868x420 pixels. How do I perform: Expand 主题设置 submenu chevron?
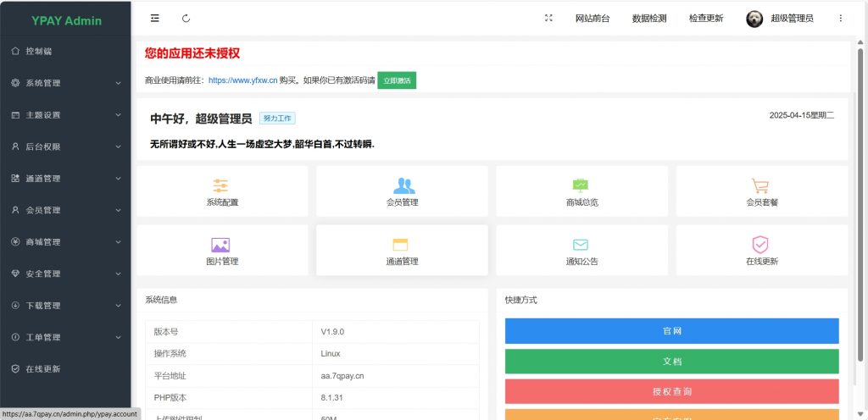coord(118,115)
